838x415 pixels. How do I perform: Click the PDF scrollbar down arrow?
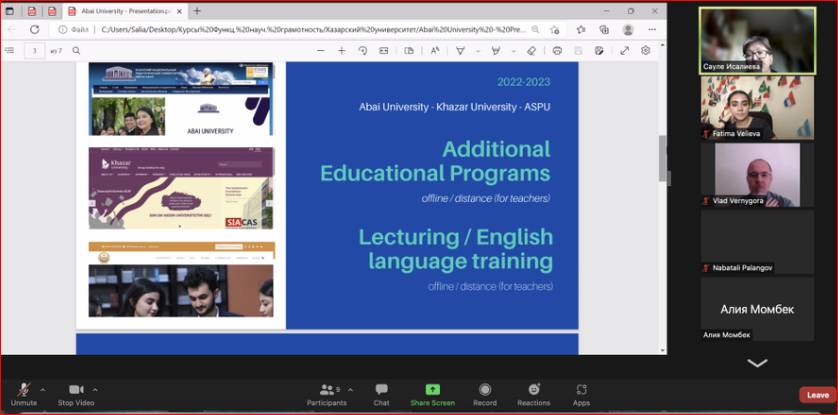tap(663, 350)
